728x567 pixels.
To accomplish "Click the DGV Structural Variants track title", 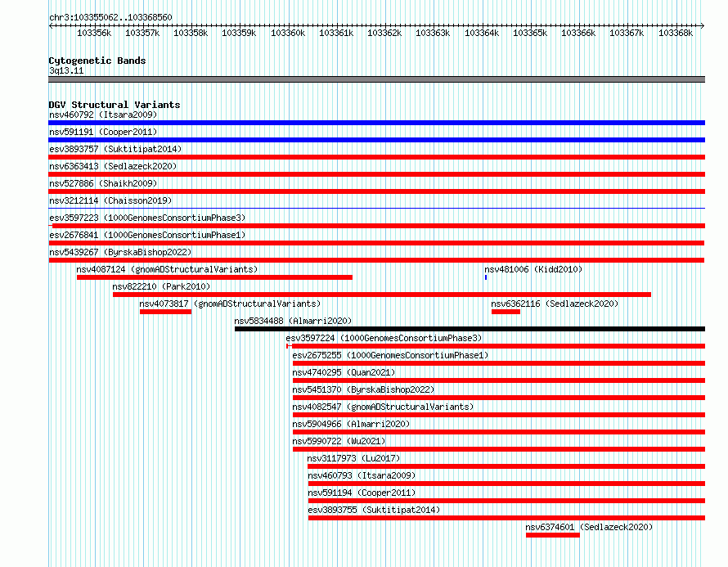I will [115, 105].
